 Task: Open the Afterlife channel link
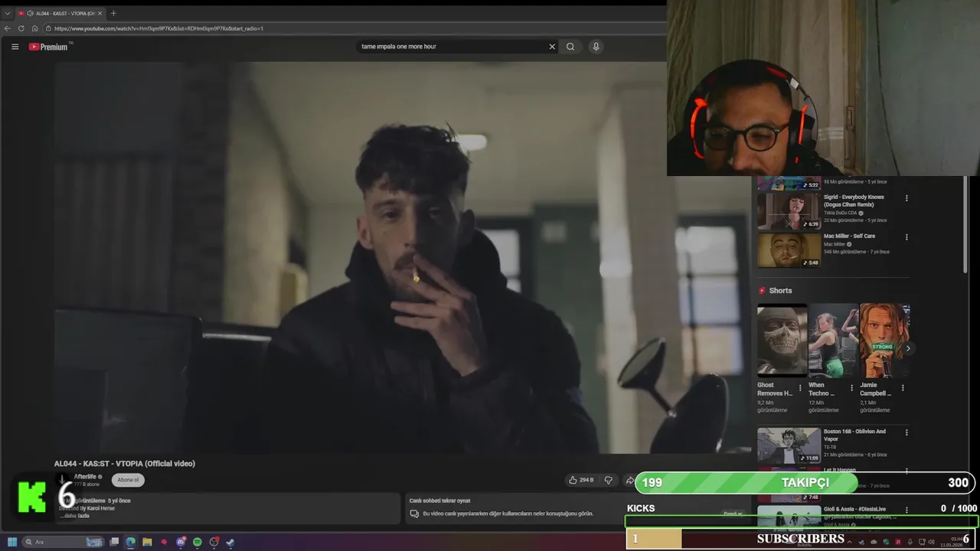point(87,477)
